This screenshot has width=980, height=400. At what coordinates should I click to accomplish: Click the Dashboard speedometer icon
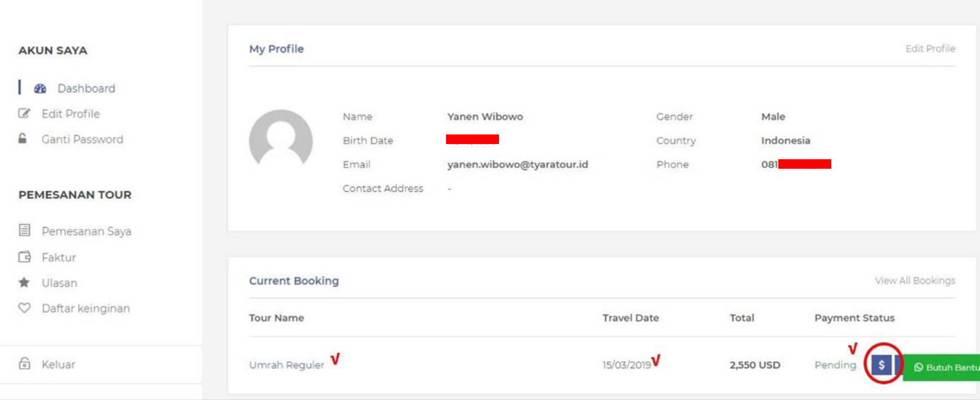tap(40, 88)
